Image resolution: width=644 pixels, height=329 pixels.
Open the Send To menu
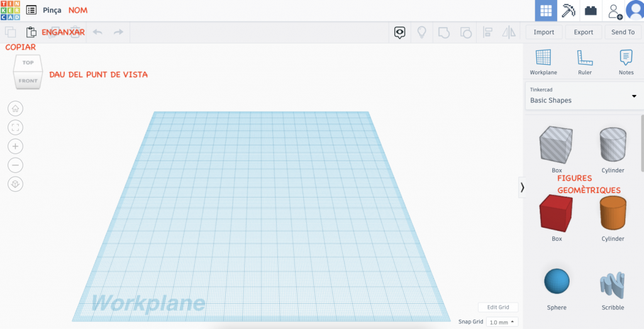click(623, 32)
